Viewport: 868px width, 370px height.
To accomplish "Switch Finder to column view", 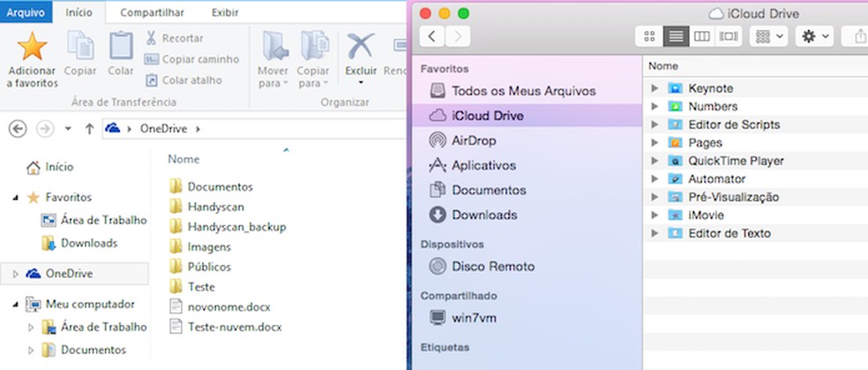I will 702,36.
